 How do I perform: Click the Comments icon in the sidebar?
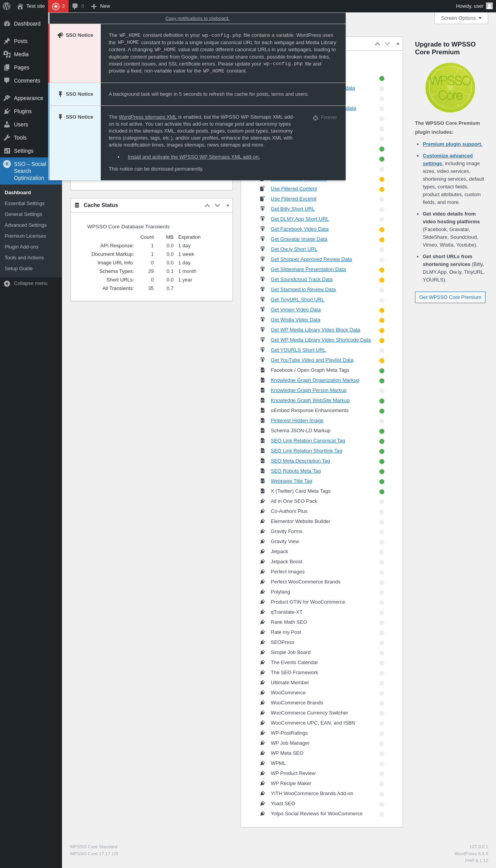pos(7,81)
